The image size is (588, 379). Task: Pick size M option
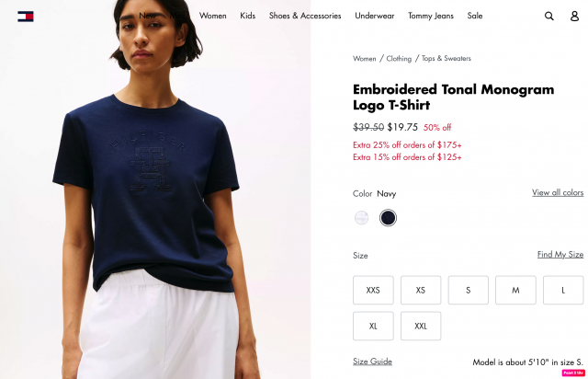515,290
